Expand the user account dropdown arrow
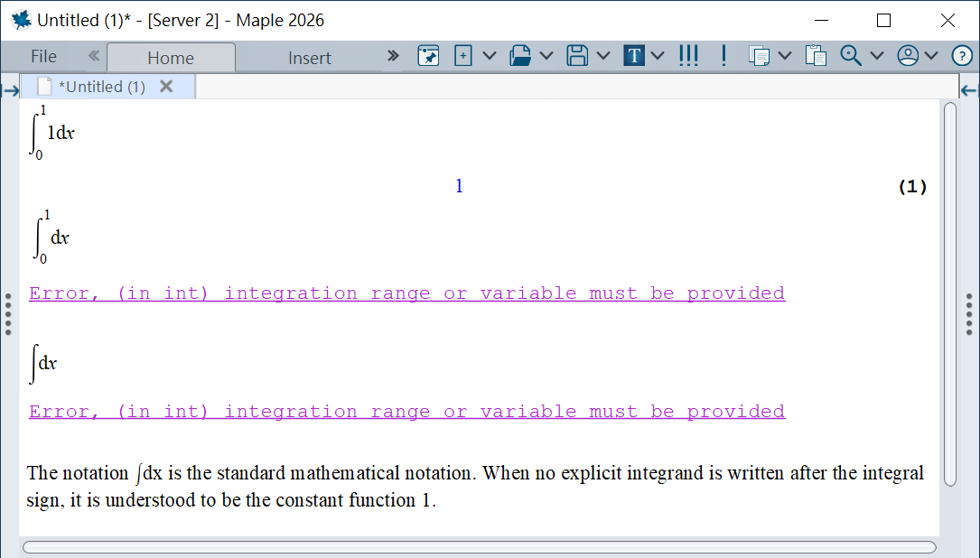 pos(931,56)
